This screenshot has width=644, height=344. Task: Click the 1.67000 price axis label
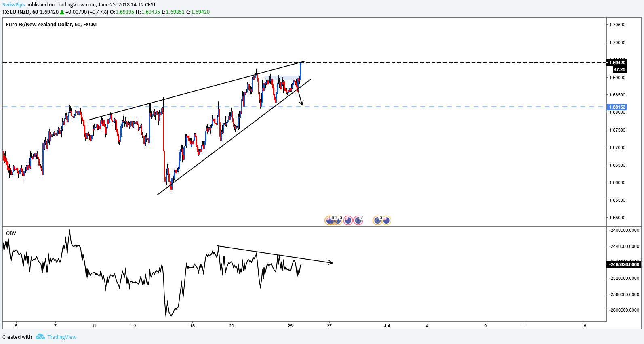point(617,147)
